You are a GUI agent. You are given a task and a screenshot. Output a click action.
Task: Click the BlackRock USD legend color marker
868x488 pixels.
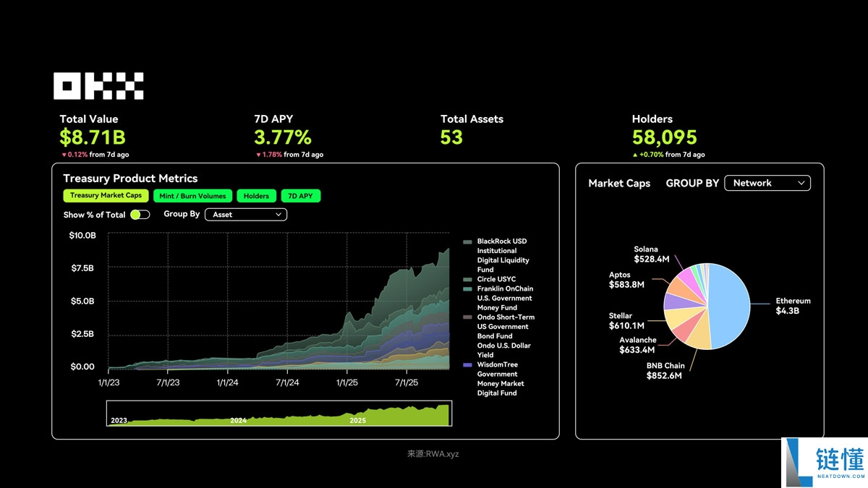pos(467,241)
